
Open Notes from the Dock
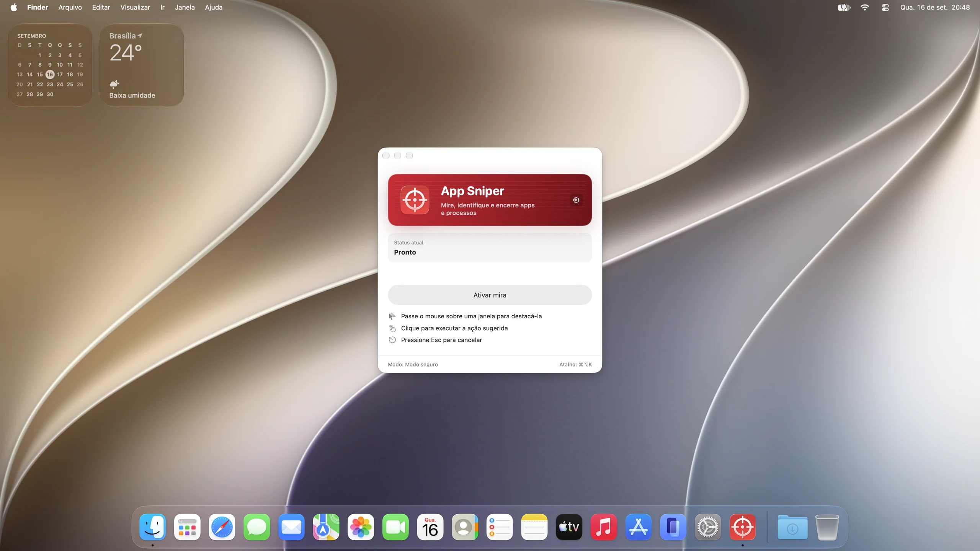(x=534, y=527)
